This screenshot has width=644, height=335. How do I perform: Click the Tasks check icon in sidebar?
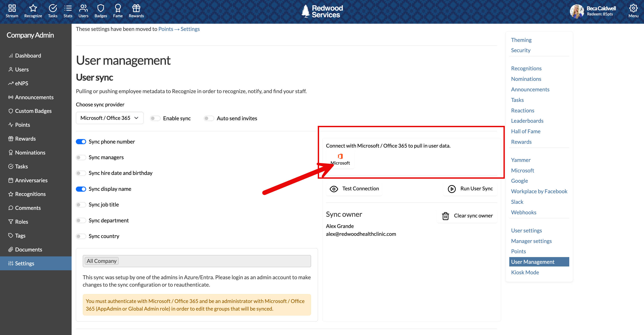11,166
